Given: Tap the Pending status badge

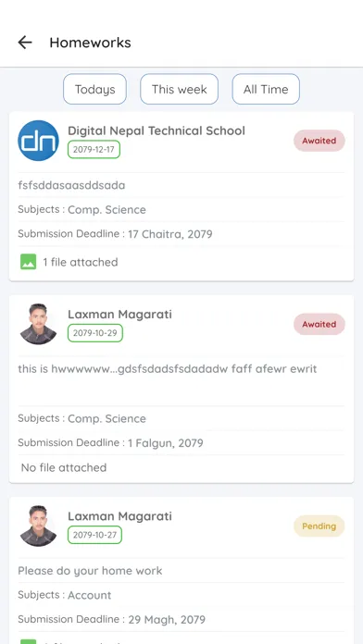Looking at the screenshot, I should (x=319, y=526).
